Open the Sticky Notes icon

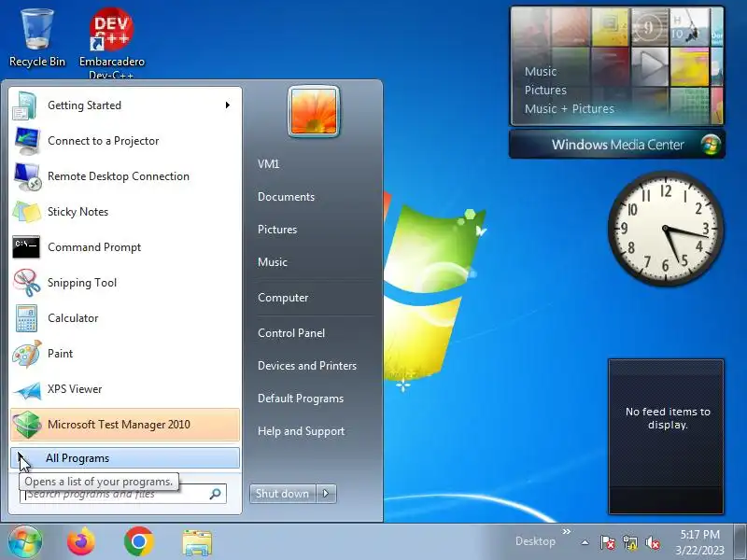[26, 212]
